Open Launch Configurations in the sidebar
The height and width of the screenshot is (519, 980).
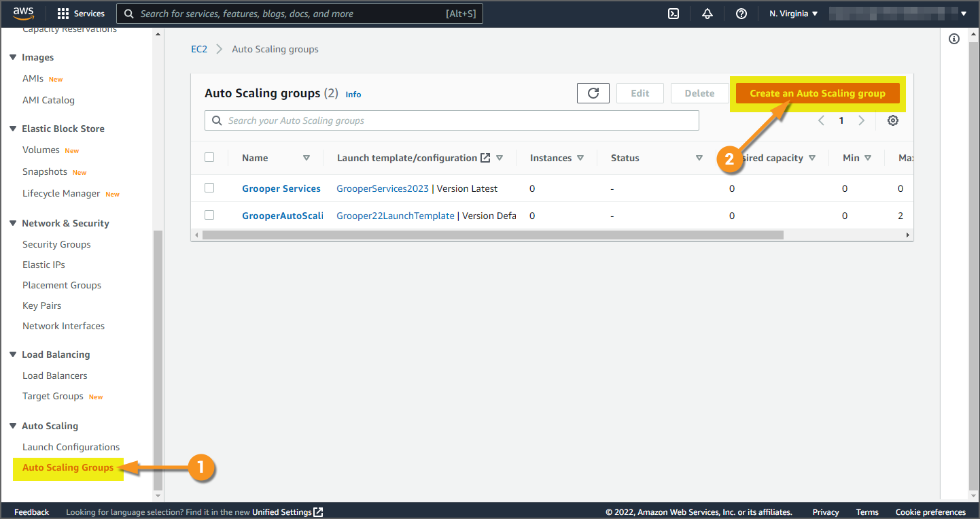point(71,447)
